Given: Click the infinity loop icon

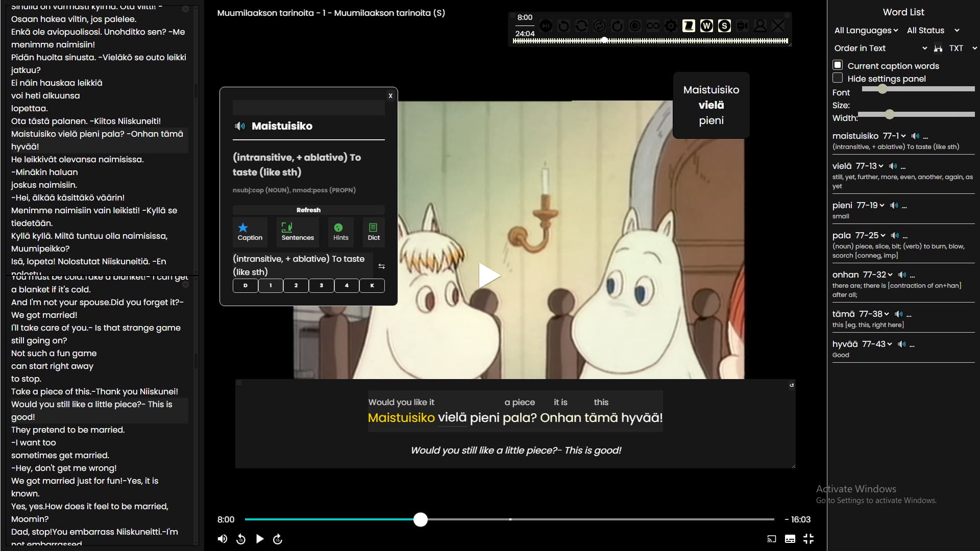Looking at the screenshot, I should 653,26.
